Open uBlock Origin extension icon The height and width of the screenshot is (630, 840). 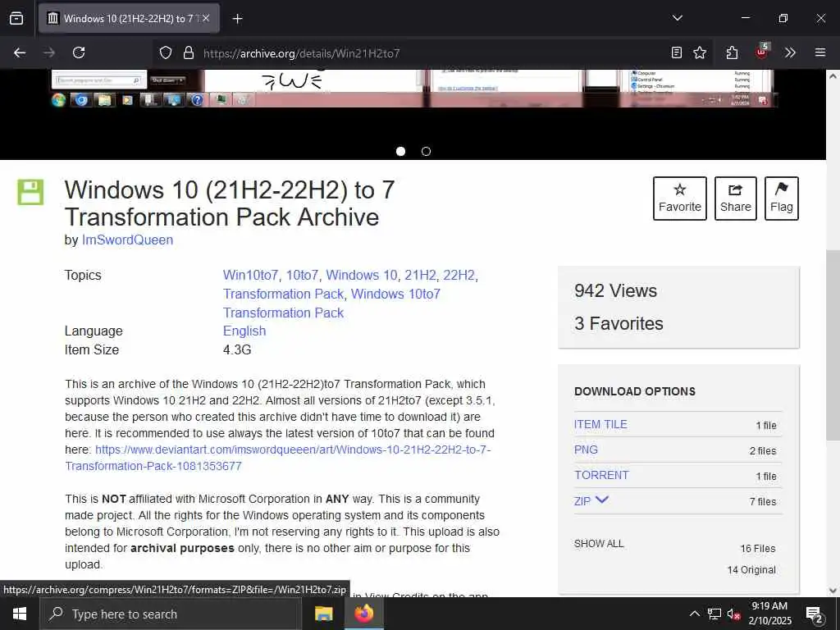pos(761,52)
